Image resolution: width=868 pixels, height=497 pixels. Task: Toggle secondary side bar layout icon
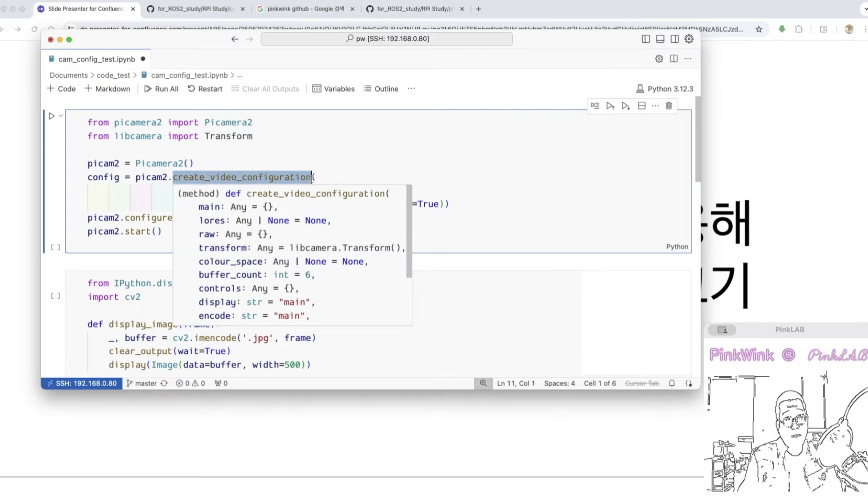(x=674, y=39)
